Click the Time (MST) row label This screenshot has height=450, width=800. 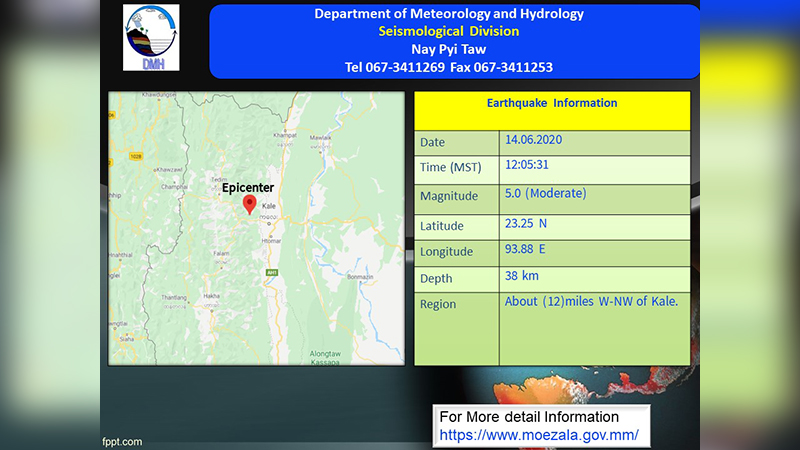tap(451, 167)
